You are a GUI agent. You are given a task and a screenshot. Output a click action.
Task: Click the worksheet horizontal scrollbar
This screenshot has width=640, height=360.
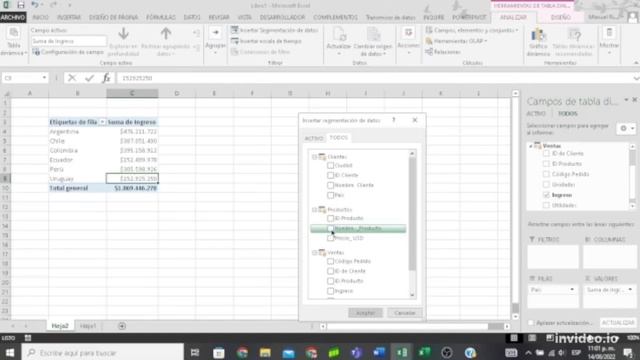click(415, 326)
